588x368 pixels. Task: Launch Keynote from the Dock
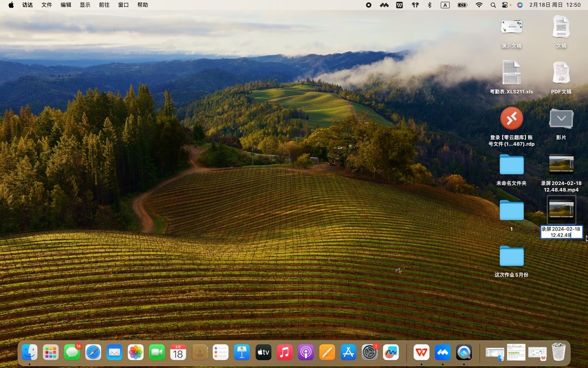point(242,352)
